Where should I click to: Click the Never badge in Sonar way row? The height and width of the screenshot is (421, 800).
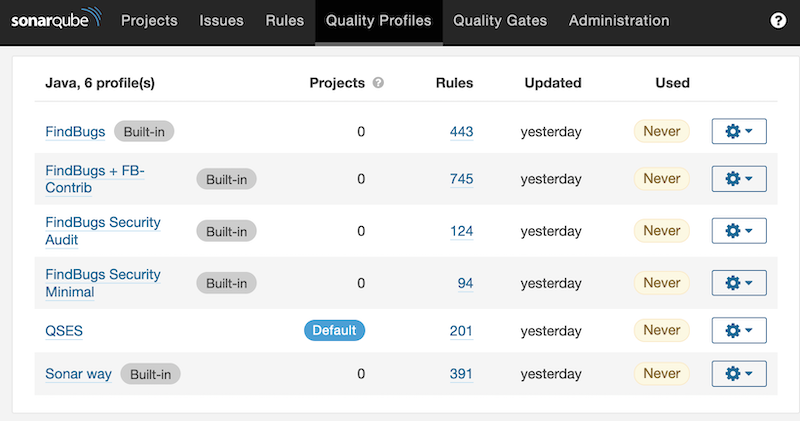(x=662, y=374)
